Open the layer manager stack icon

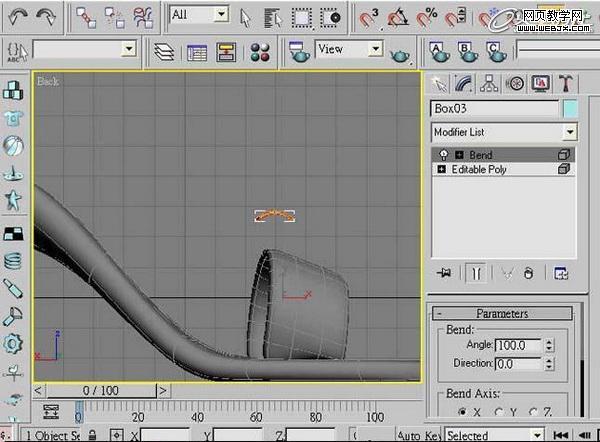tap(164, 52)
